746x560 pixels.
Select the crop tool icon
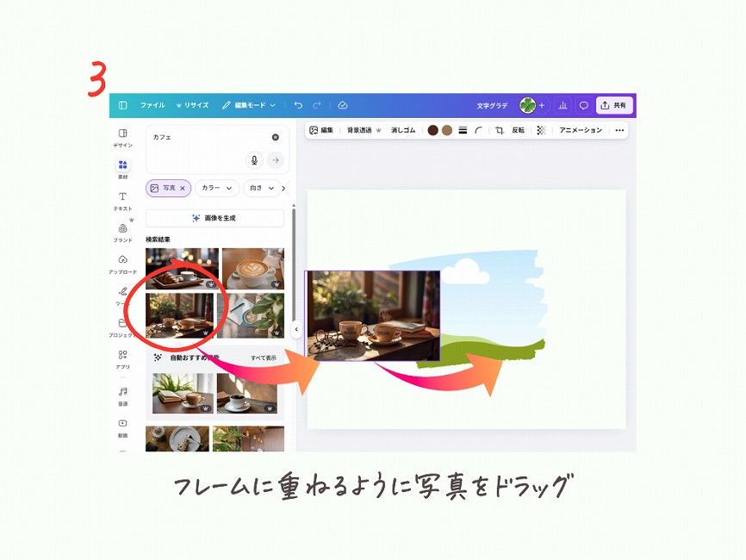(499, 130)
